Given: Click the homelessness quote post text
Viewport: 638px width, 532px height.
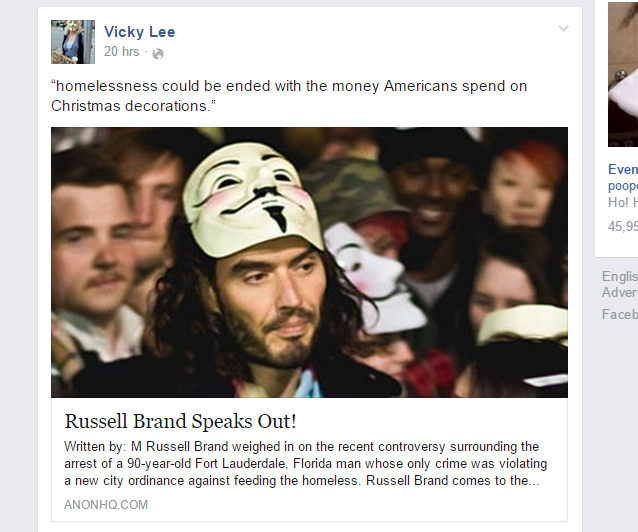Looking at the screenshot, I should click(x=289, y=96).
